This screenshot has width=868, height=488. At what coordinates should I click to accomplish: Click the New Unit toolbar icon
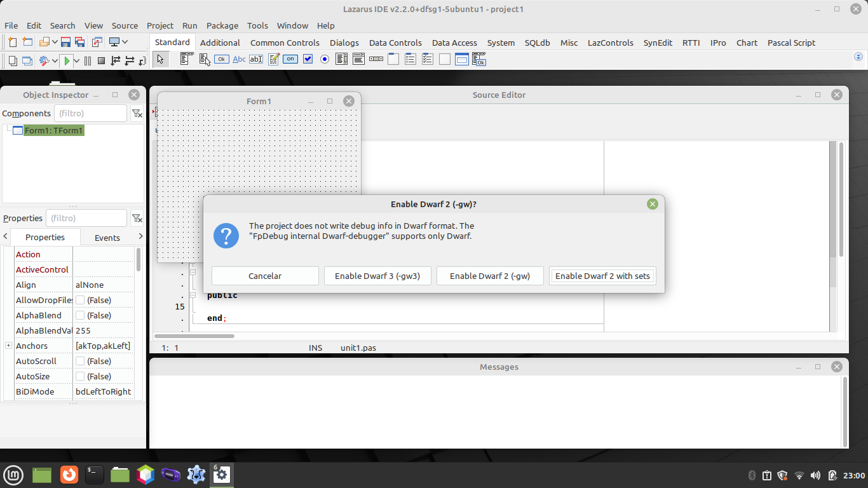(13, 42)
